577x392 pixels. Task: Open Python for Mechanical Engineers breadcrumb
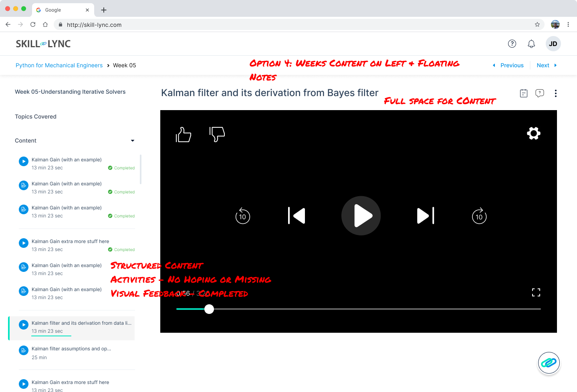point(59,65)
